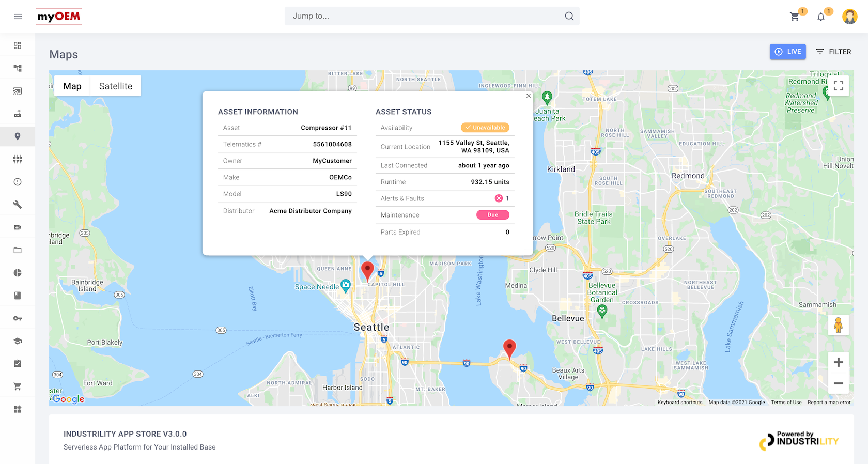
Task: Click Report a map error link
Action: (x=829, y=403)
